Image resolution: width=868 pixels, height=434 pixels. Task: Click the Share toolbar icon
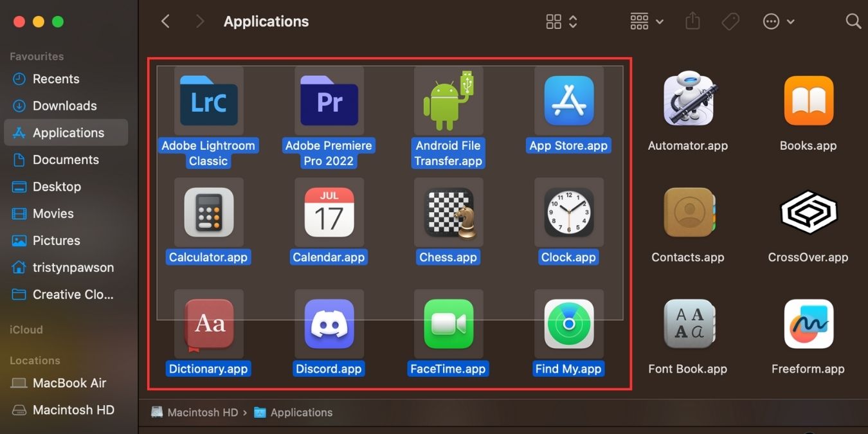(x=692, y=21)
